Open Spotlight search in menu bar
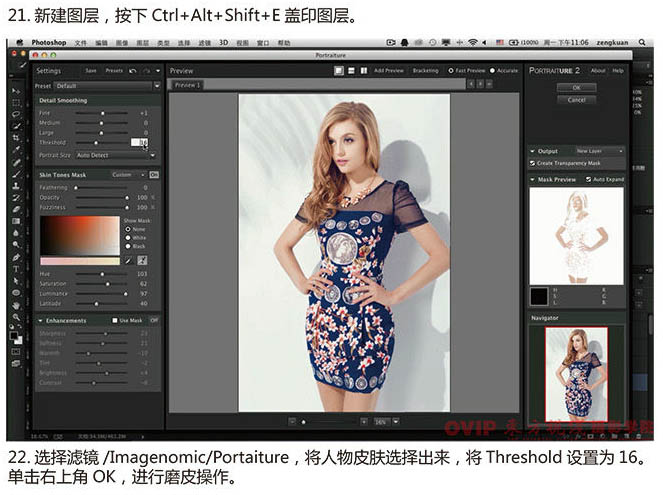 pos(642,42)
